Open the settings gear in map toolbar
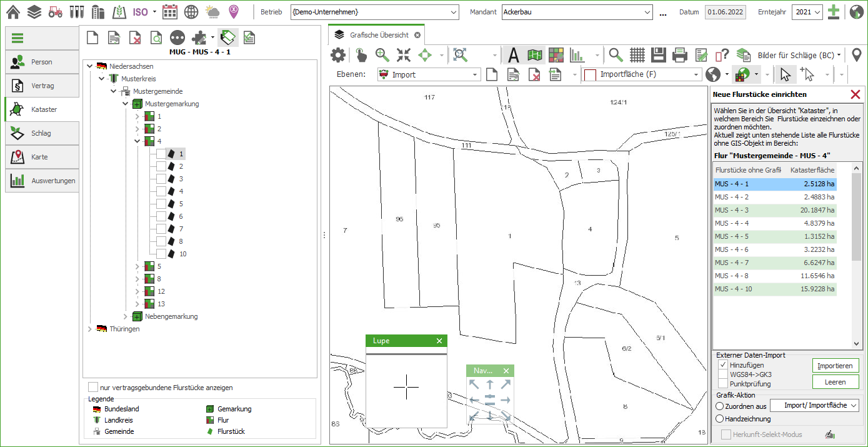The width and height of the screenshot is (868, 447). click(x=338, y=55)
